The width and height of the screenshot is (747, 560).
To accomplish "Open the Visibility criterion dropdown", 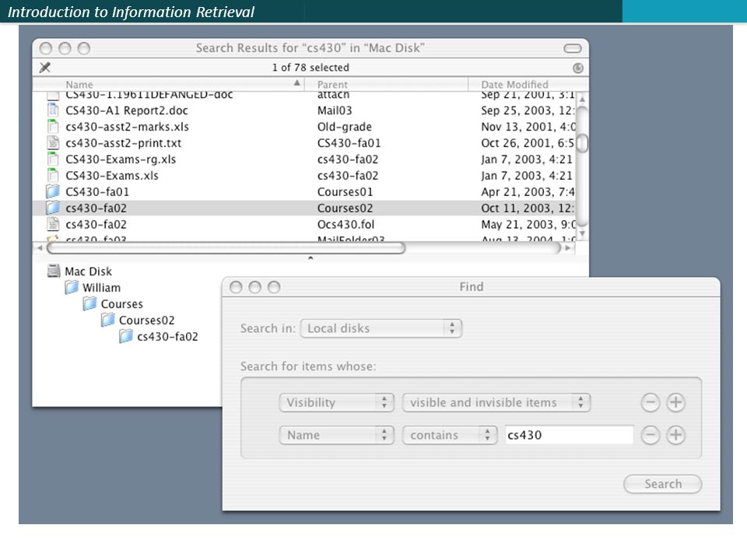I will tap(336, 402).
